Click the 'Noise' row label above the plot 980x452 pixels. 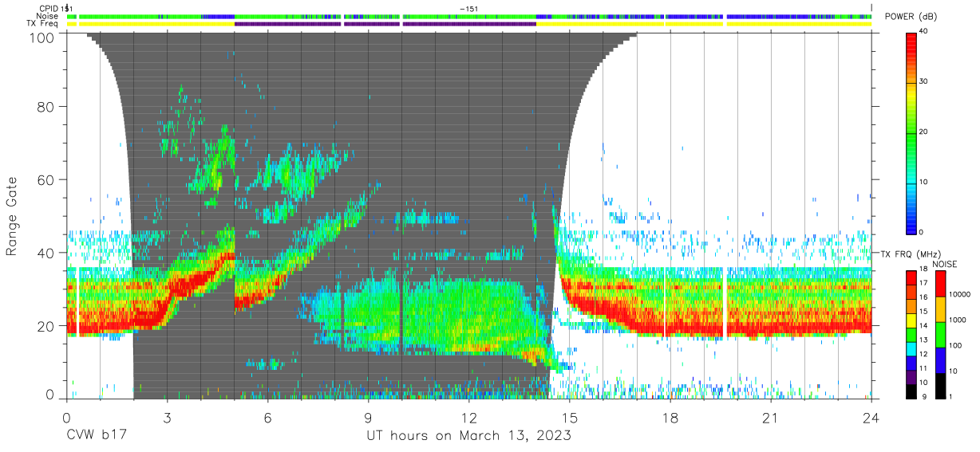click(x=49, y=16)
